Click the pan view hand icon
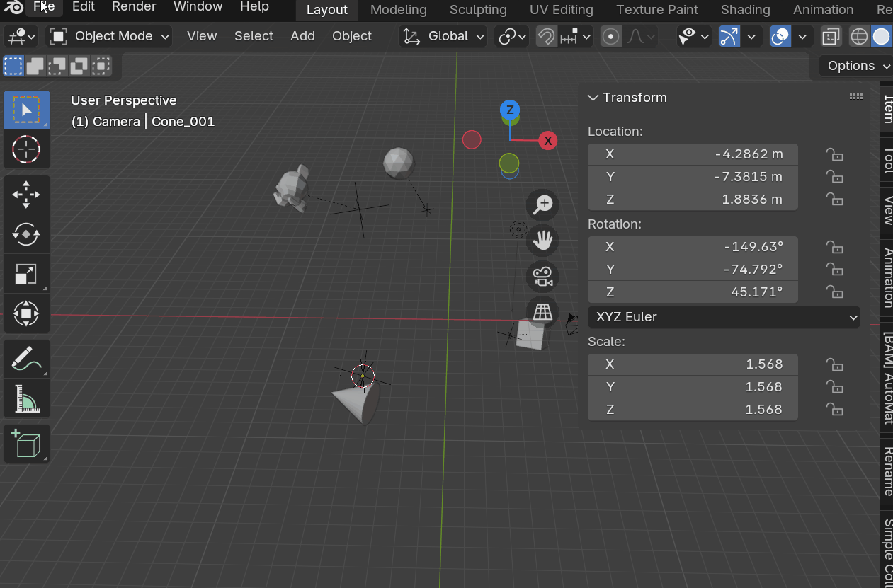The width and height of the screenshot is (893, 588). 543,241
